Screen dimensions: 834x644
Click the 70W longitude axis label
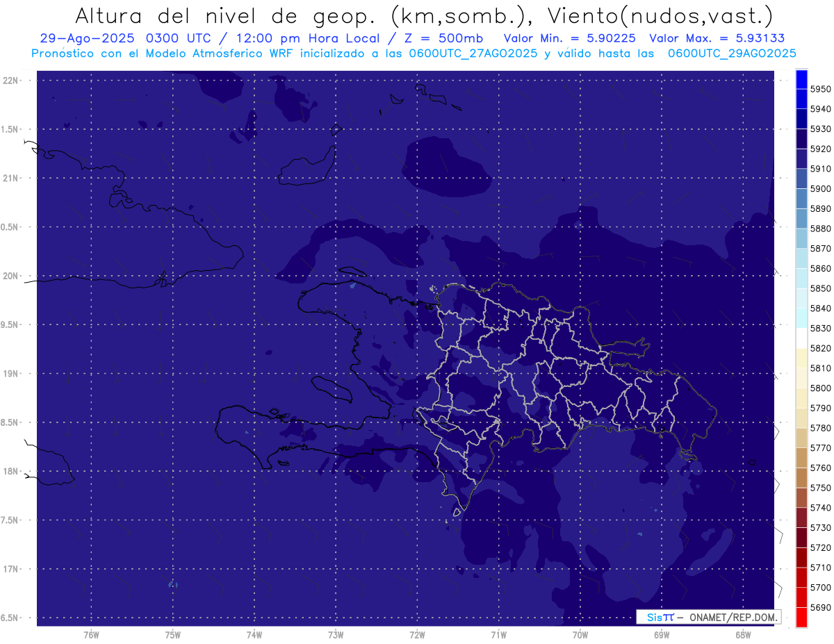click(580, 635)
